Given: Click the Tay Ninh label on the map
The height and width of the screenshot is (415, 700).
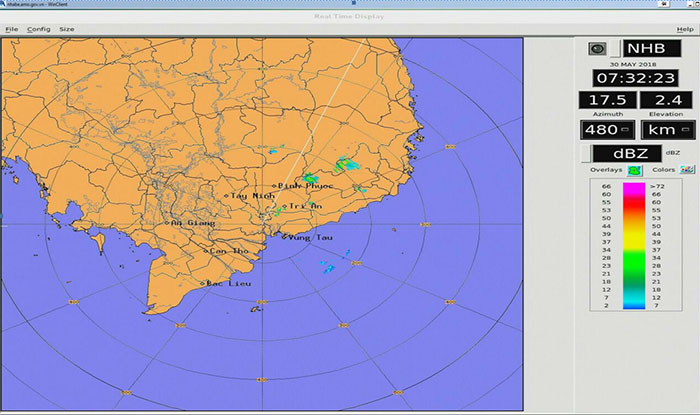Looking at the screenshot, I should click(x=253, y=195).
